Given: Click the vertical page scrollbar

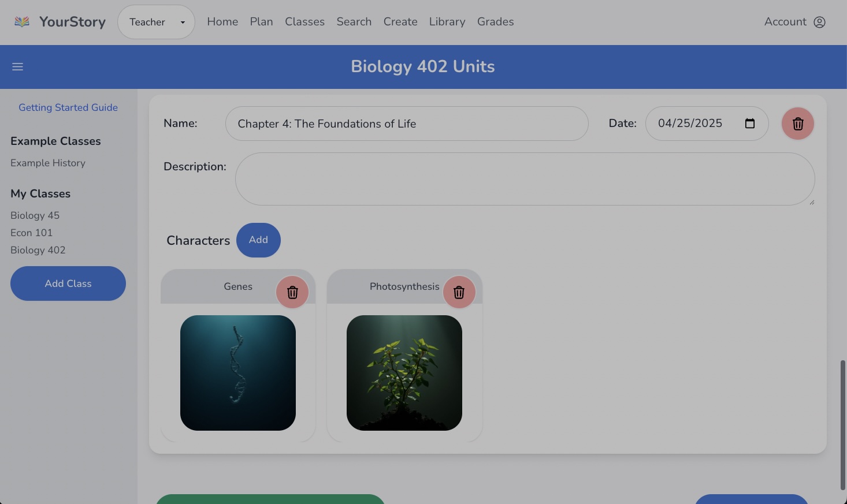Looking at the screenshot, I should (x=842, y=424).
